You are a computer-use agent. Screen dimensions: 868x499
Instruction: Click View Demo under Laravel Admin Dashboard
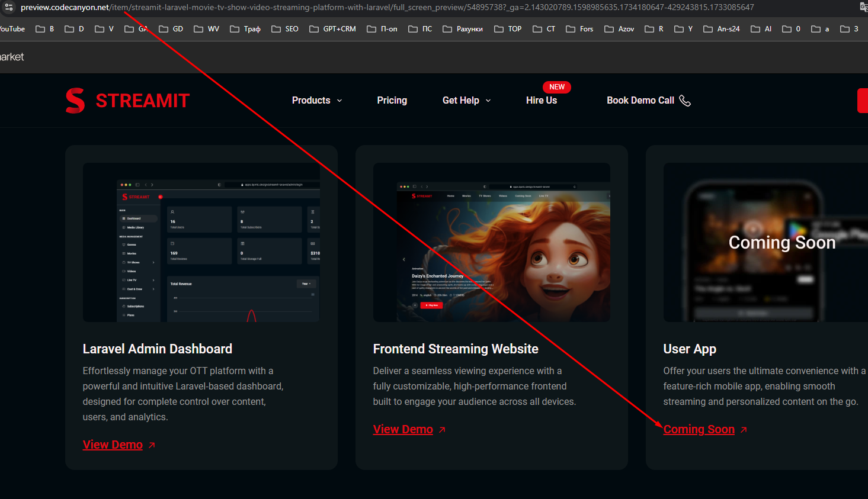tap(113, 445)
